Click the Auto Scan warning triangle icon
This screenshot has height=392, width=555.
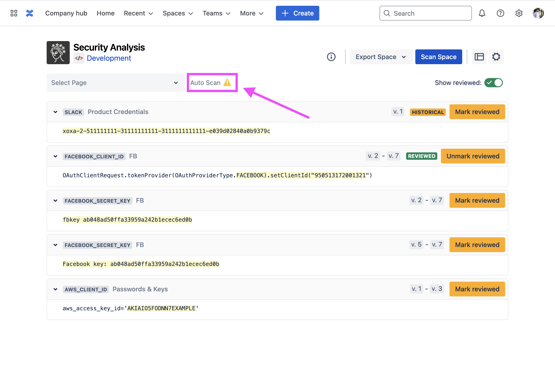(227, 83)
